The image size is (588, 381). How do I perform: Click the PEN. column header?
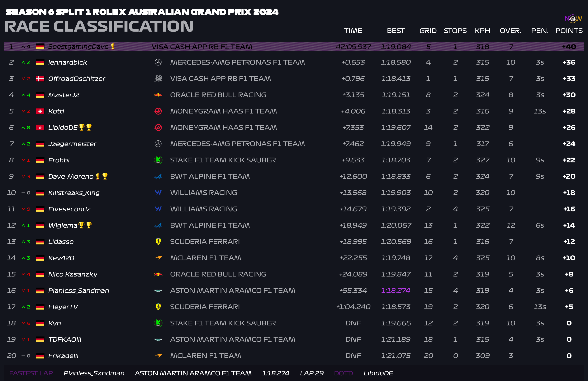[540, 31]
